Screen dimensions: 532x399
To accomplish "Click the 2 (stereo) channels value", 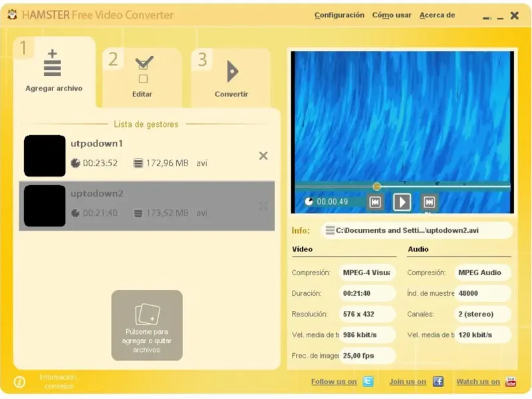I will [x=483, y=314].
